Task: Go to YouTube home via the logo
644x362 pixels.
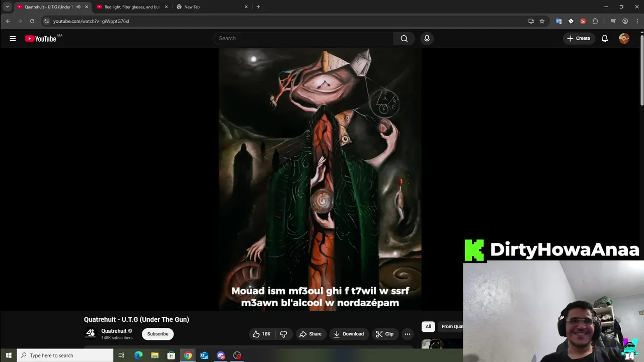Action: 40,39
